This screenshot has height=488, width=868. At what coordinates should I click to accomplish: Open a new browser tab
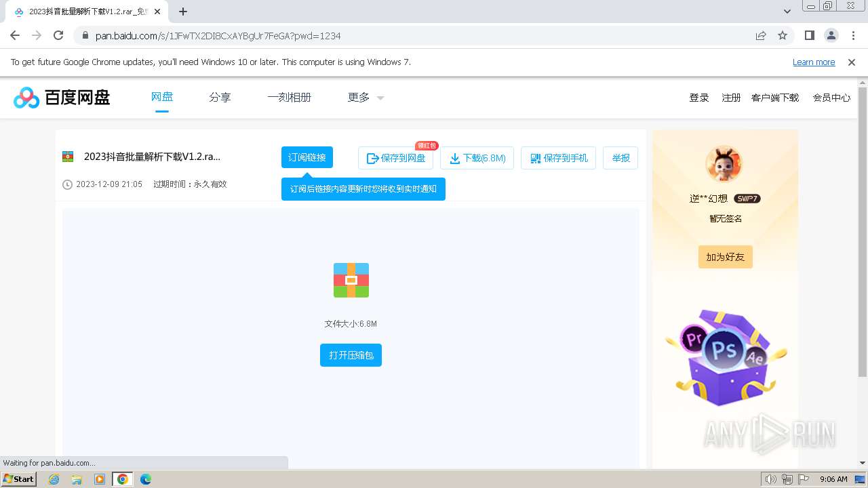pyautogui.click(x=183, y=12)
